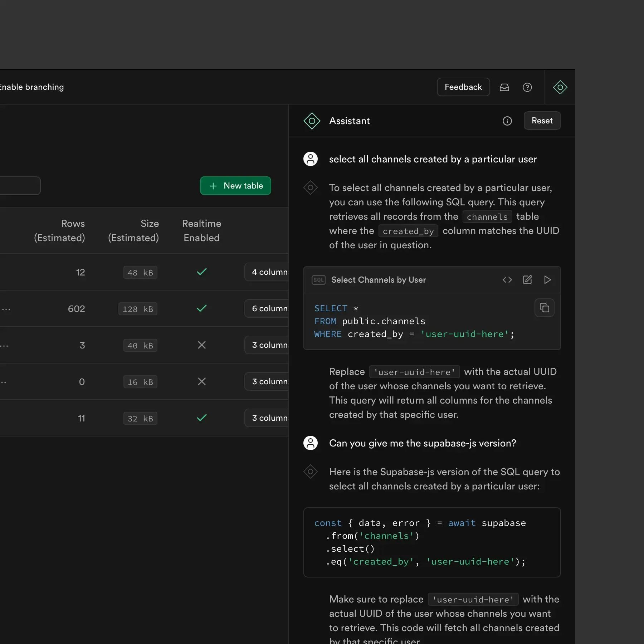
Task: Click the 'Can you give me the supabase-js version?' message
Action: coord(423,443)
